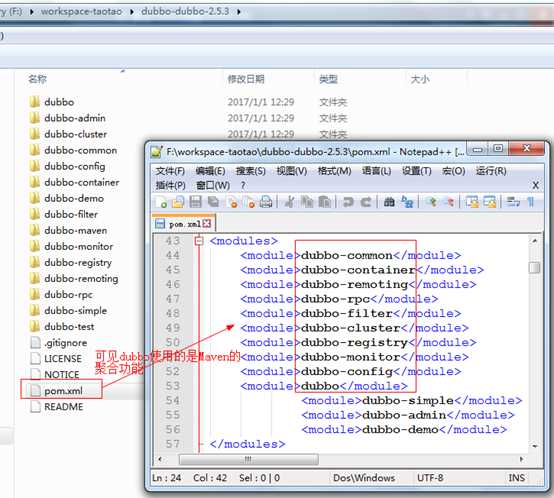Sort Explorer by 类型 column header

pyautogui.click(x=328, y=79)
